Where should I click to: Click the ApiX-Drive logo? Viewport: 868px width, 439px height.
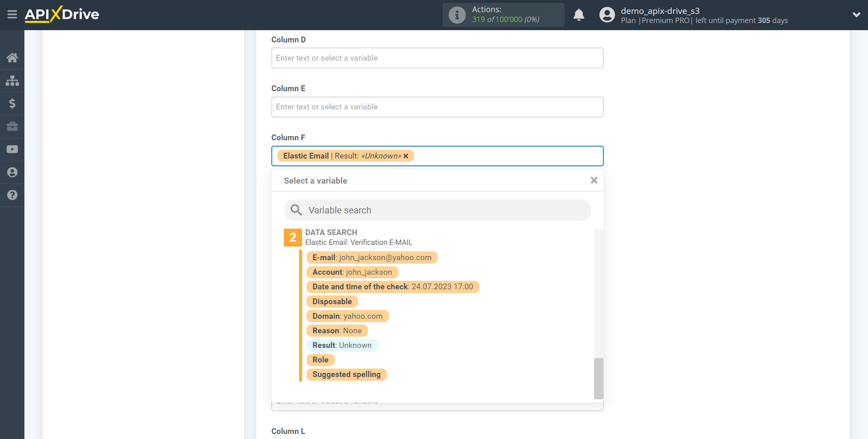tap(62, 14)
